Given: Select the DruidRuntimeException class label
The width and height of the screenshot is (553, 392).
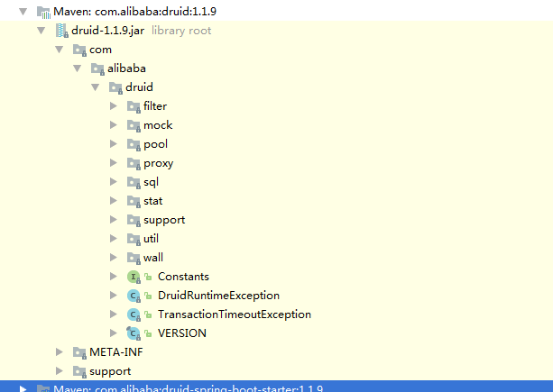Looking at the screenshot, I should pos(218,296).
